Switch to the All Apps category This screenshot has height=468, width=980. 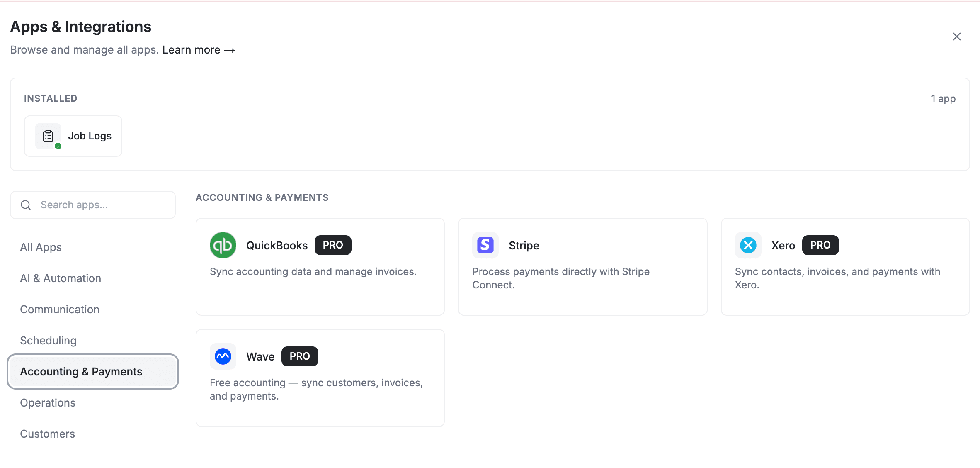click(x=40, y=247)
